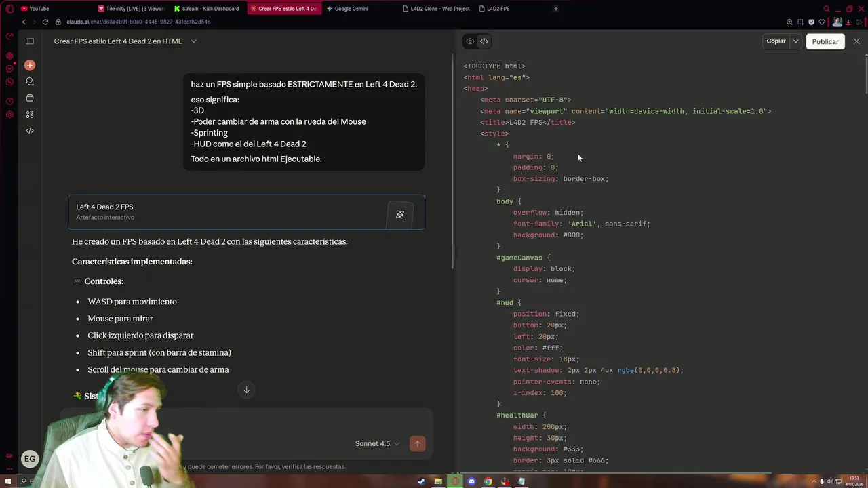Open Google Chrome from the taskbar
868x488 pixels.
488,482
